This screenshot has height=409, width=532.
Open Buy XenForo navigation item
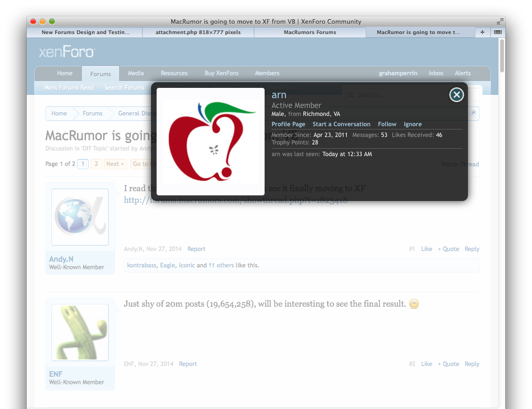tap(221, 73)
